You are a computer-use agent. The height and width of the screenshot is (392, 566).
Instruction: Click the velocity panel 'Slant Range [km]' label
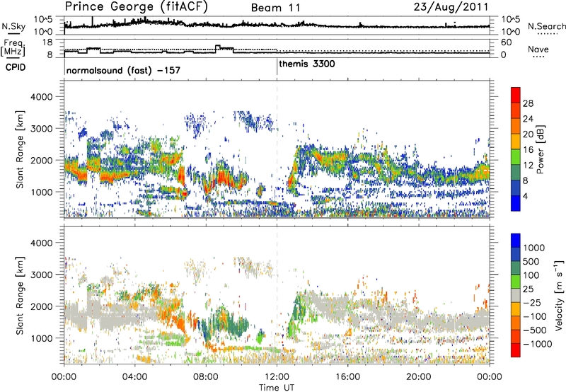point(20,295)
